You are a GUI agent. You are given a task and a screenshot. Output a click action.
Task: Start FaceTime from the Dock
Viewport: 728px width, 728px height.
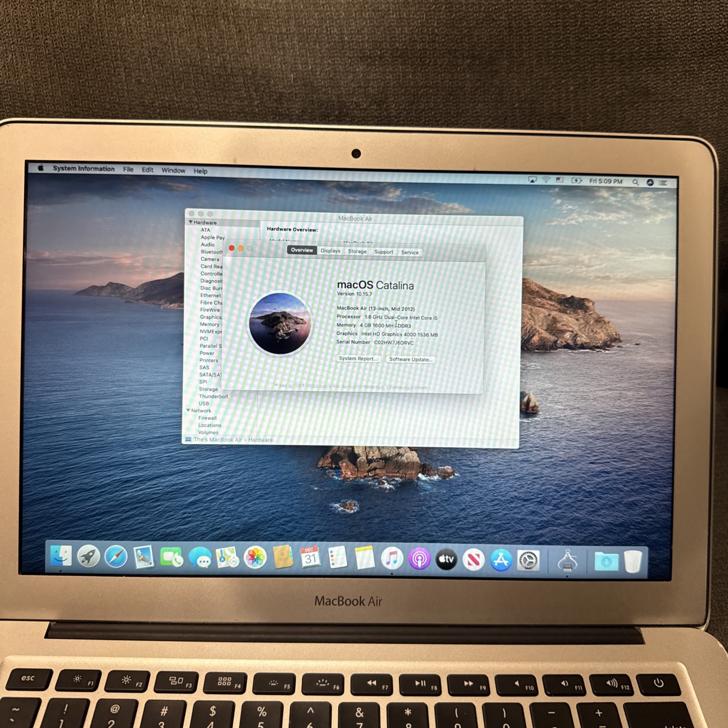point(172,558)
